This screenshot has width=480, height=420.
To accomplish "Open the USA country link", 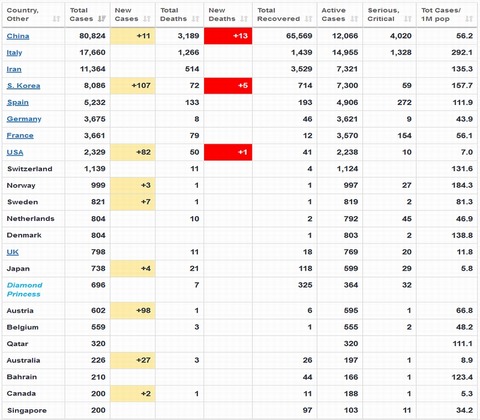I will click(15, 153).
